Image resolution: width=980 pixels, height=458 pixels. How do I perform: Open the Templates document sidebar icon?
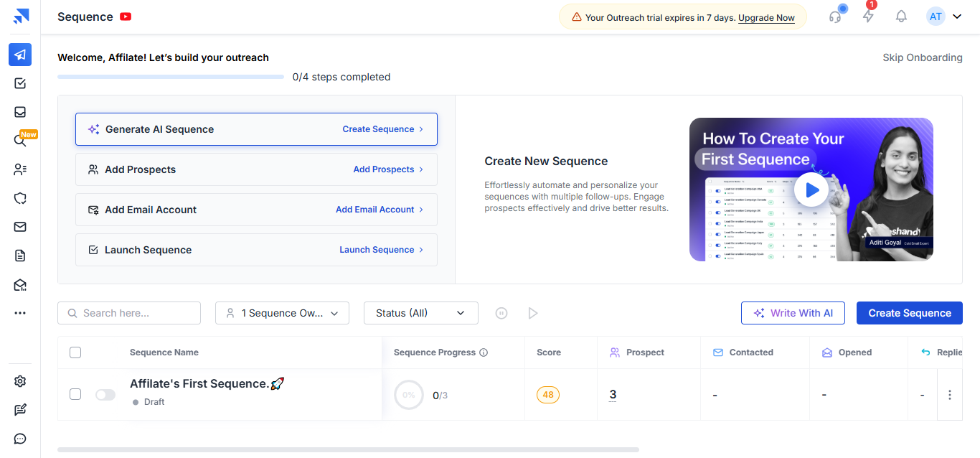pyautogui.click(x=20, y=256)
